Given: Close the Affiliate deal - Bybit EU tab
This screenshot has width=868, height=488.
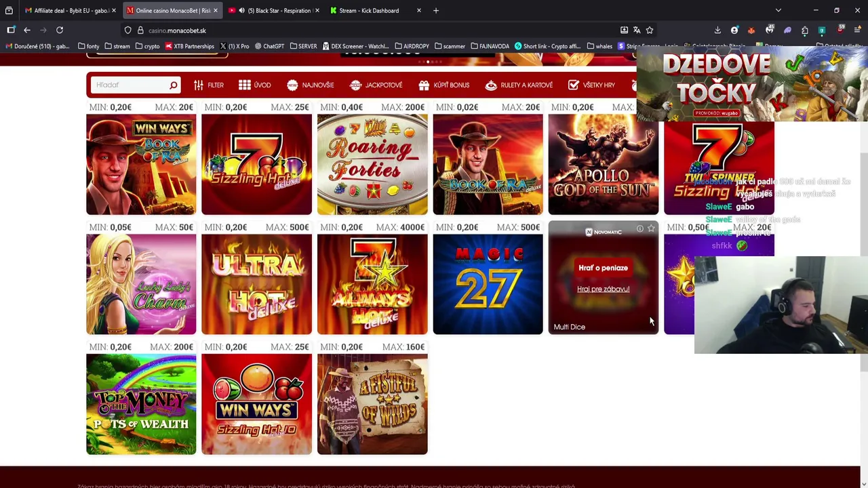Looking at the screenshot, I should 113,10.
